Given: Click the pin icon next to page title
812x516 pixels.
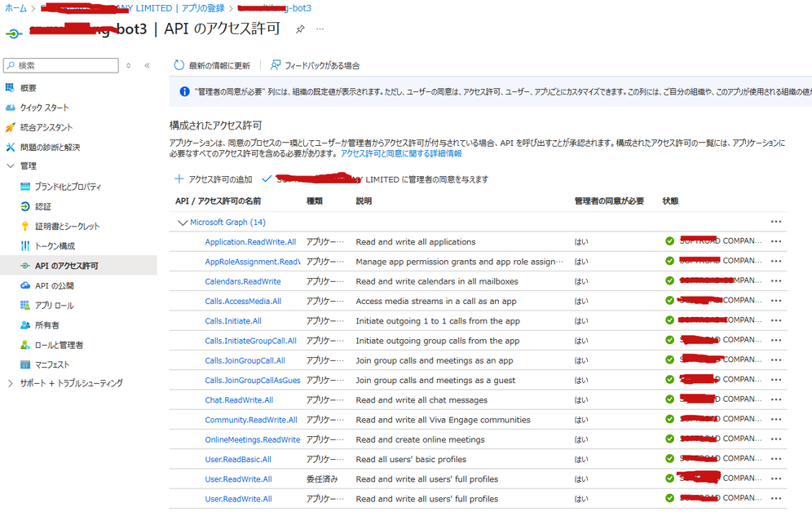Looking at the screenshot, I should (x=300, y=29).
